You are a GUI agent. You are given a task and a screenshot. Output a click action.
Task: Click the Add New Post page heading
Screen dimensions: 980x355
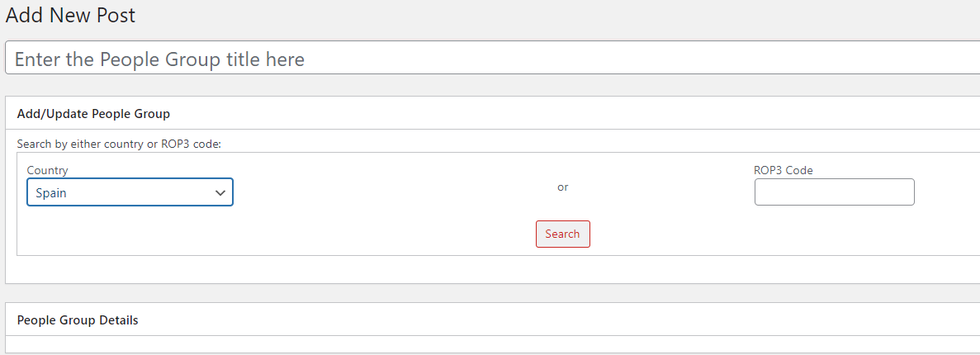click(70, 15)
